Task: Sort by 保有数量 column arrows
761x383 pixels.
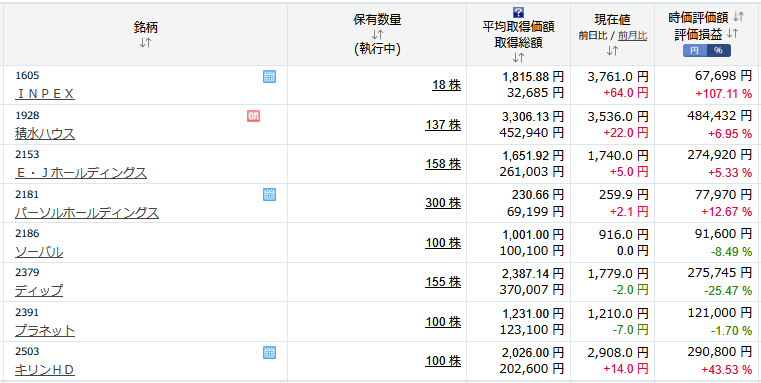Action: (377, 35)
